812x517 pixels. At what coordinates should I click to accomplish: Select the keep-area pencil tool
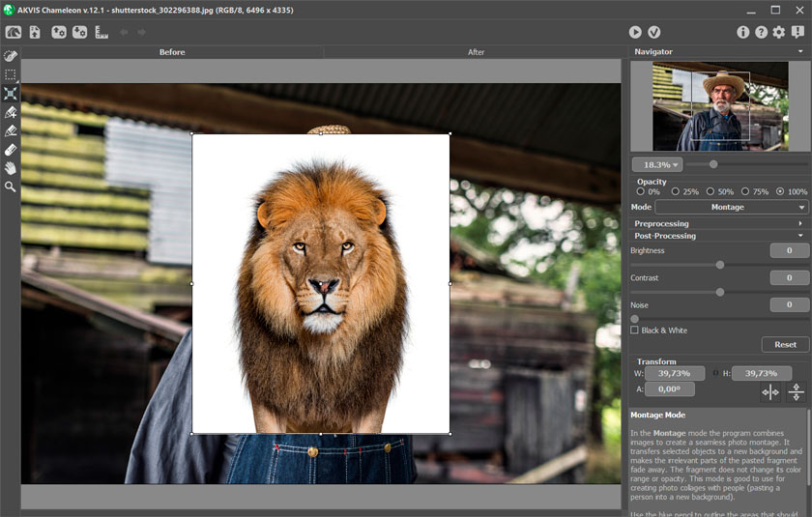click(11, 112)
